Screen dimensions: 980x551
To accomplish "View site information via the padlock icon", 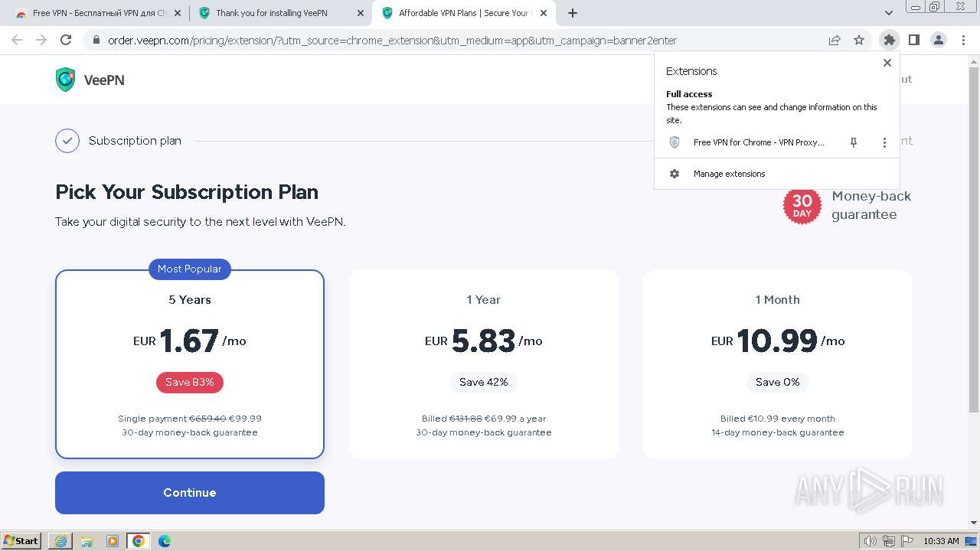I will tap(96, 40).
